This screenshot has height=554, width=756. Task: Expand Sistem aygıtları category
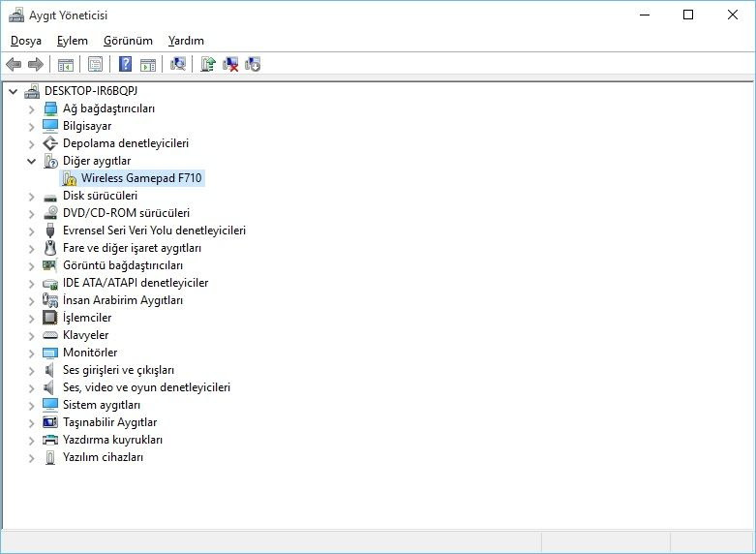point(31,405)
